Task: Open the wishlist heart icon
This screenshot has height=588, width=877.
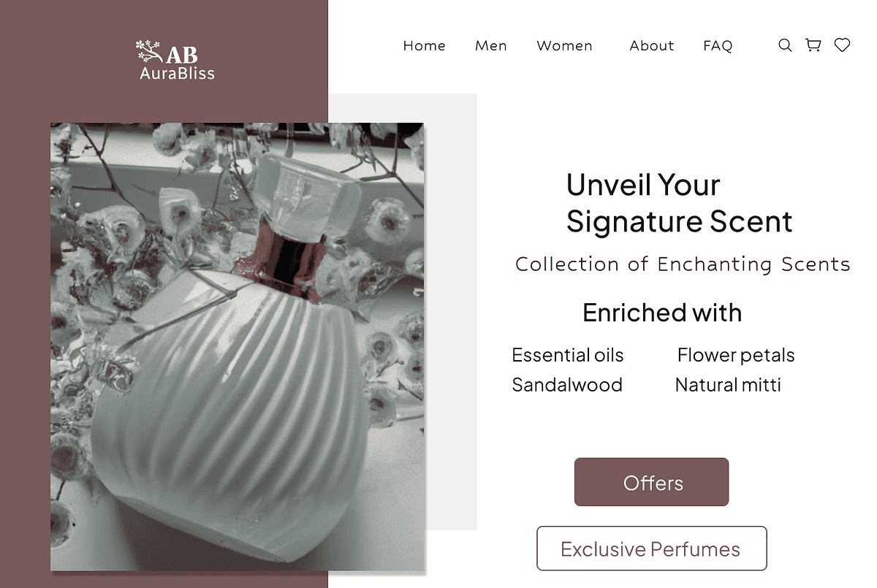Action: coord(842,45)
